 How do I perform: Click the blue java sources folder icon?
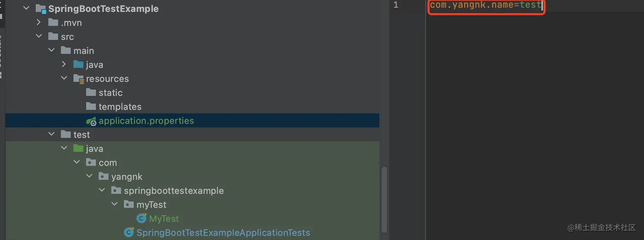click(78, 64)
